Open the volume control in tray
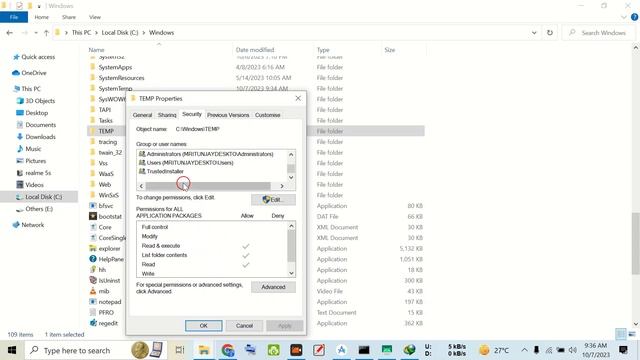 click(x=573, y=350)
